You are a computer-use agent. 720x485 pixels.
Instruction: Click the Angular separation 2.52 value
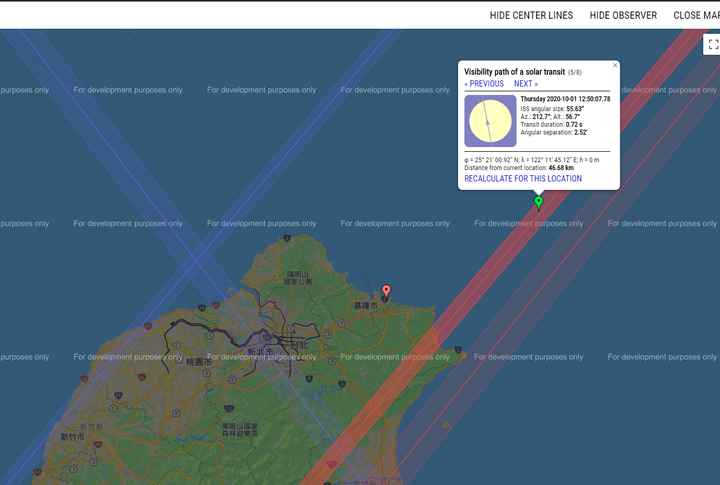[580, 133]
